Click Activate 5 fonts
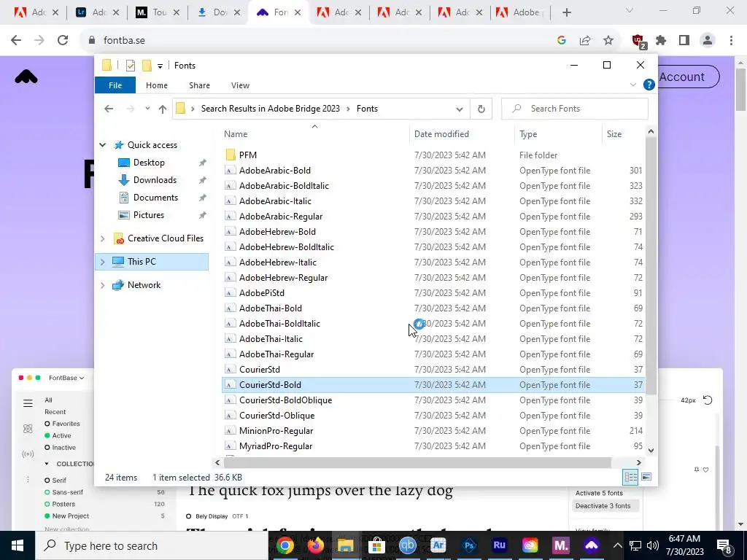The width and height of the screenshot is (747, 560). (x=599, y=494)
